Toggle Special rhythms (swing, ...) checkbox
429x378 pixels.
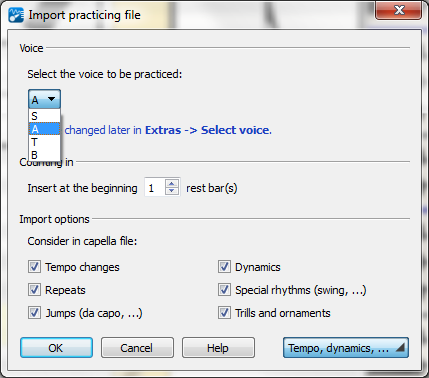(224, 290)
